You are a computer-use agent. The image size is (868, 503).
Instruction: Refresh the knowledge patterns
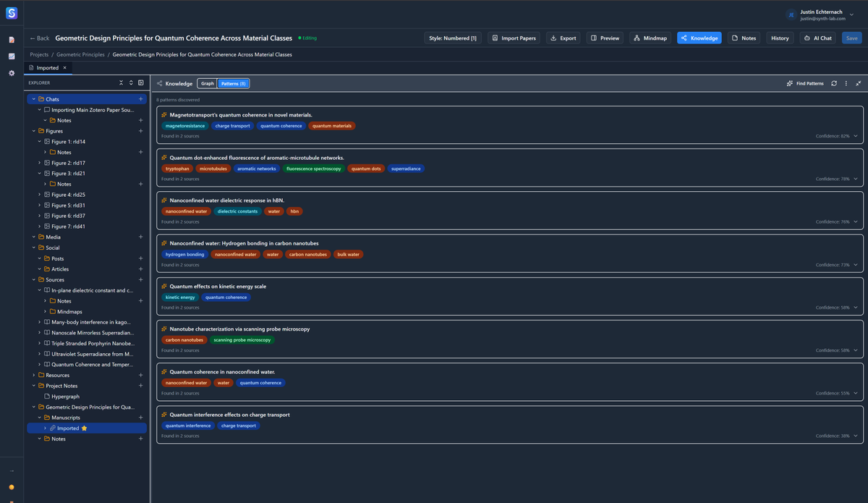coord(834,83)
